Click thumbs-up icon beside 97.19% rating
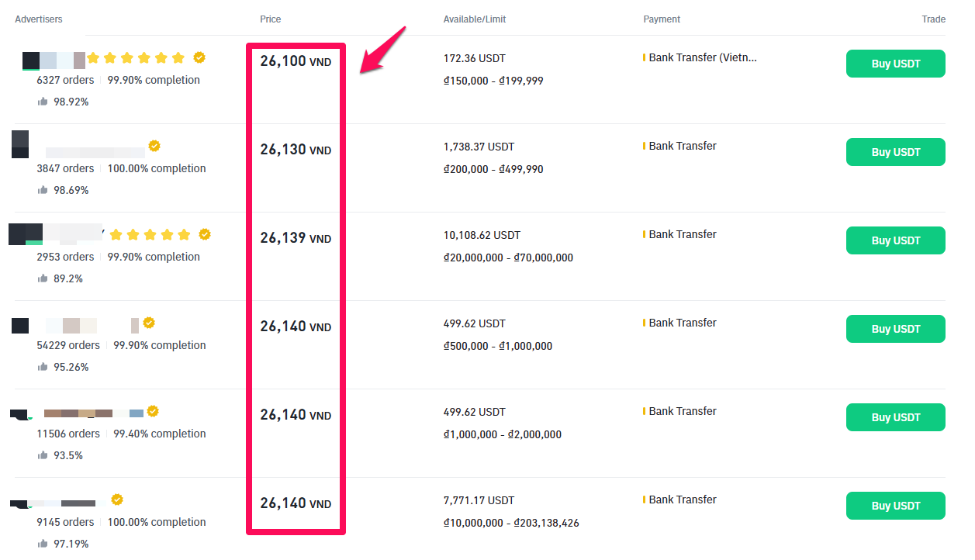The width and height of the screenshot is (975, 560). (x=43, y=544)
